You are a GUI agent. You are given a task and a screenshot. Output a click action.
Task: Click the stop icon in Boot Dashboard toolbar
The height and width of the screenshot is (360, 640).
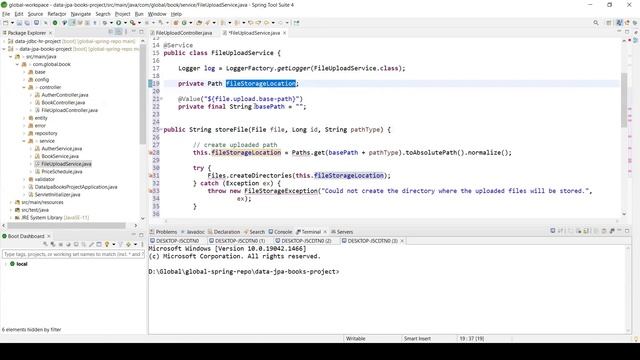click(x=60, y=244)
